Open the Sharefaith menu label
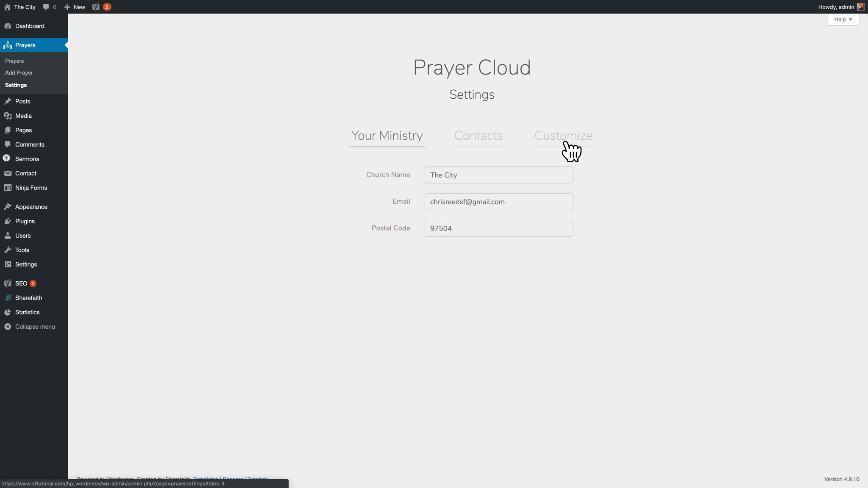The height and width of the screenshot is (488, 868). [x=29, y=298]
